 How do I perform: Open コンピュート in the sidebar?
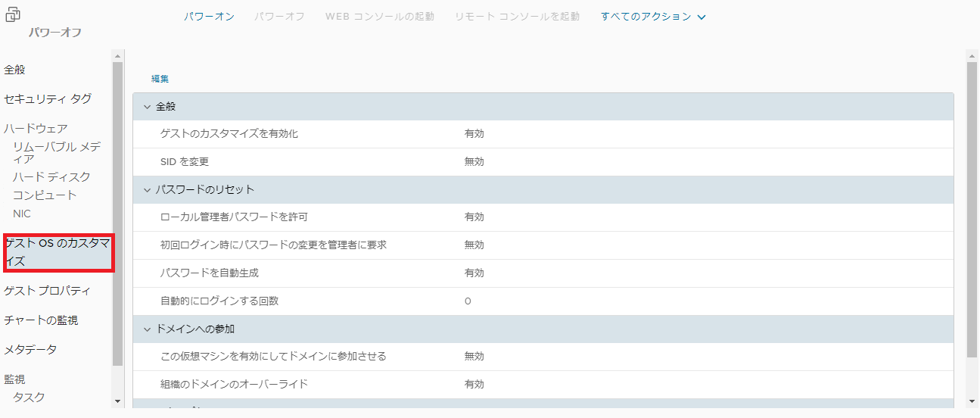45,195
